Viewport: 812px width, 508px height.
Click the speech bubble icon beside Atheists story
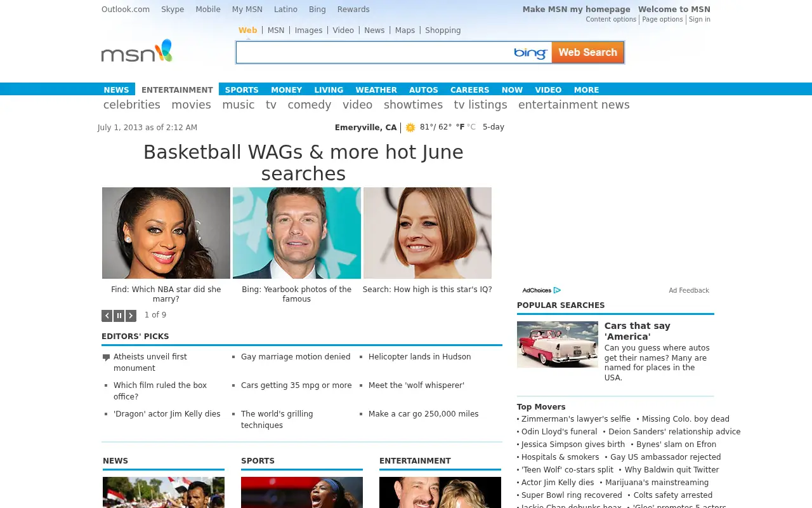coord(106,358)
